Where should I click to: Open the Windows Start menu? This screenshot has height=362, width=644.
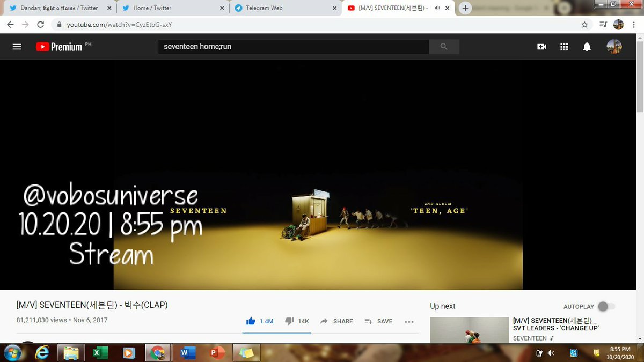(12, 353)
